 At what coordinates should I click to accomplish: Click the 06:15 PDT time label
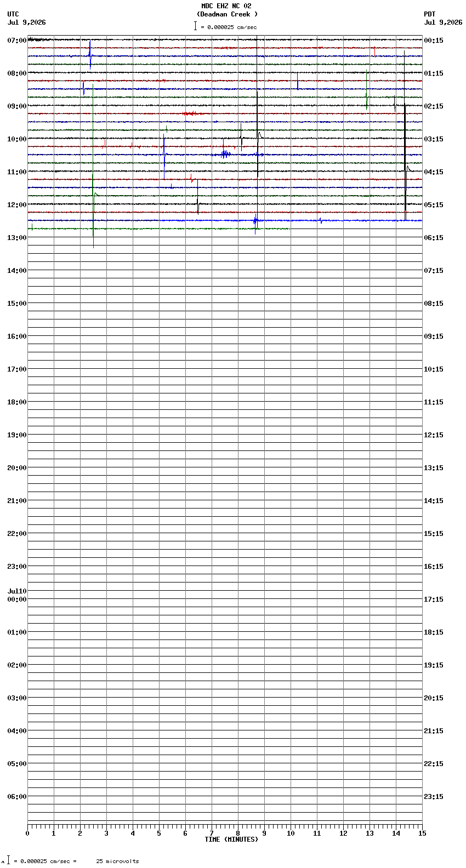[434, 238]
